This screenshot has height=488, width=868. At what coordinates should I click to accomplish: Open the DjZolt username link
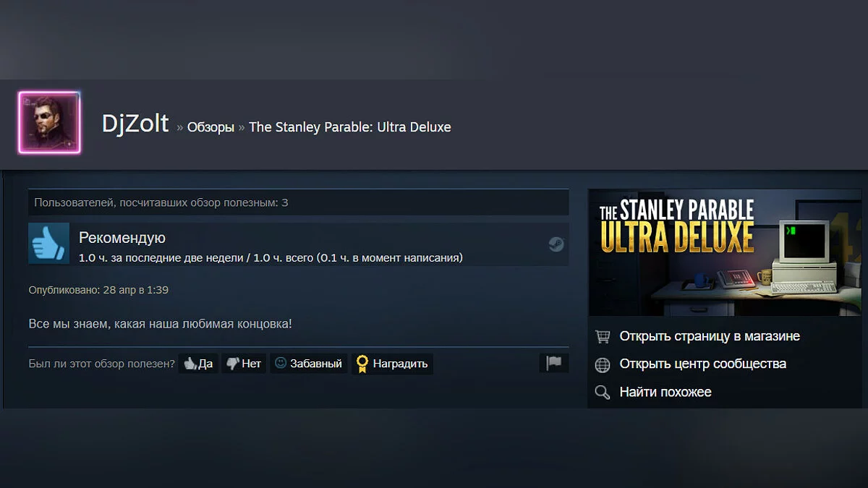click(x=135, y=124)
